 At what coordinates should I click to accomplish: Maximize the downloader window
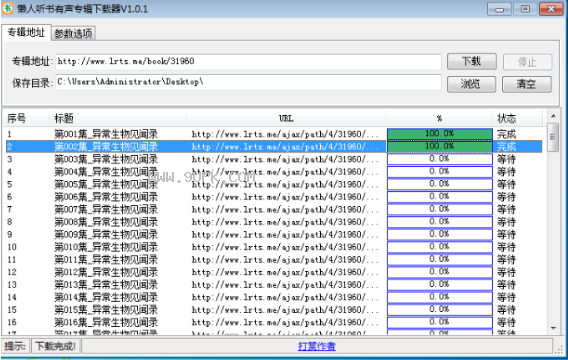coord(525,9)
